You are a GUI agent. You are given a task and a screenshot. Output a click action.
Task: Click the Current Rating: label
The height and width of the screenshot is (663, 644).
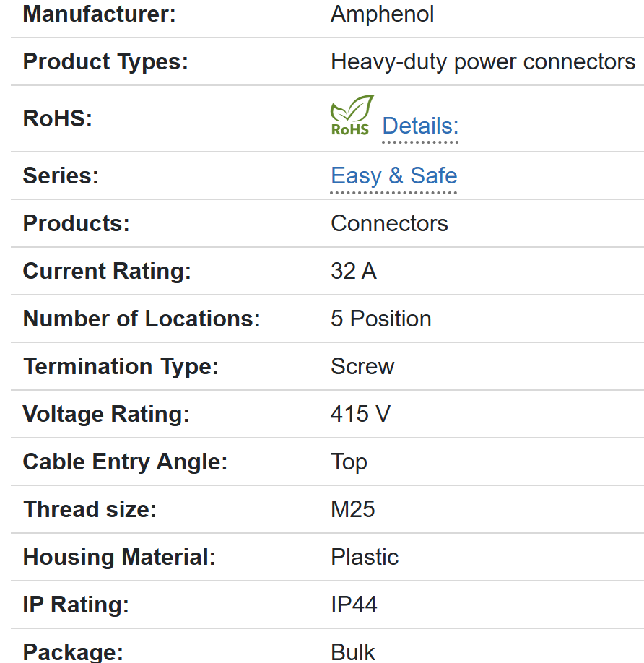107,271
